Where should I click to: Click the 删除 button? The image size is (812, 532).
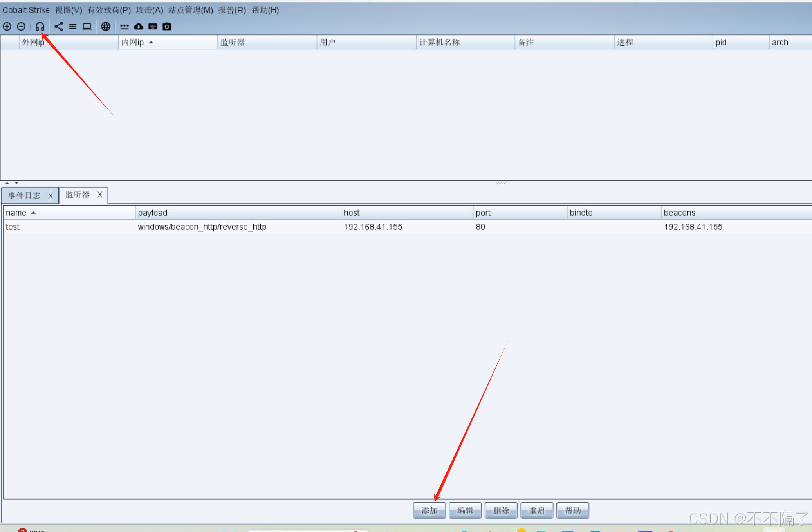click(501, 510)
